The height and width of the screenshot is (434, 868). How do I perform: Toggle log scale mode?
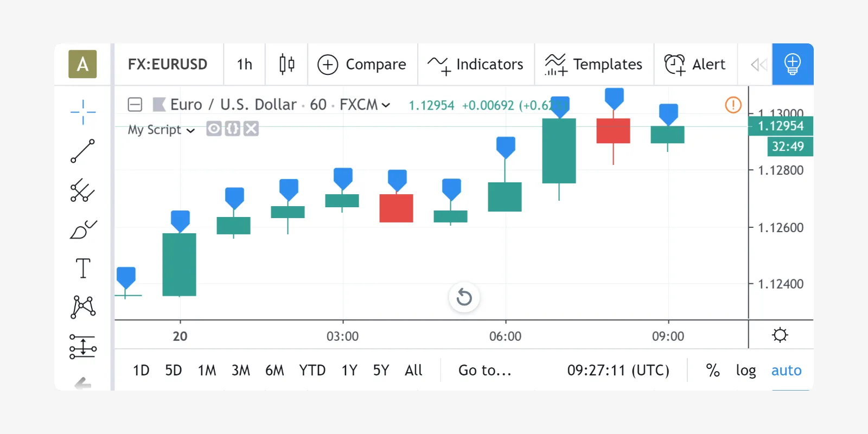tap(745, 371)
